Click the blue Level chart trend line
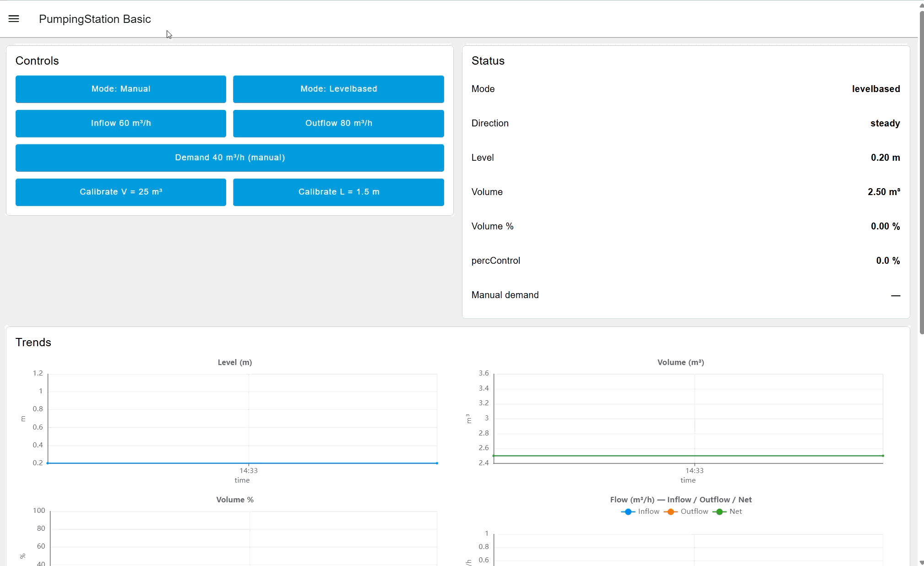This screenshot has width=924, height=566. pos(243,463)
